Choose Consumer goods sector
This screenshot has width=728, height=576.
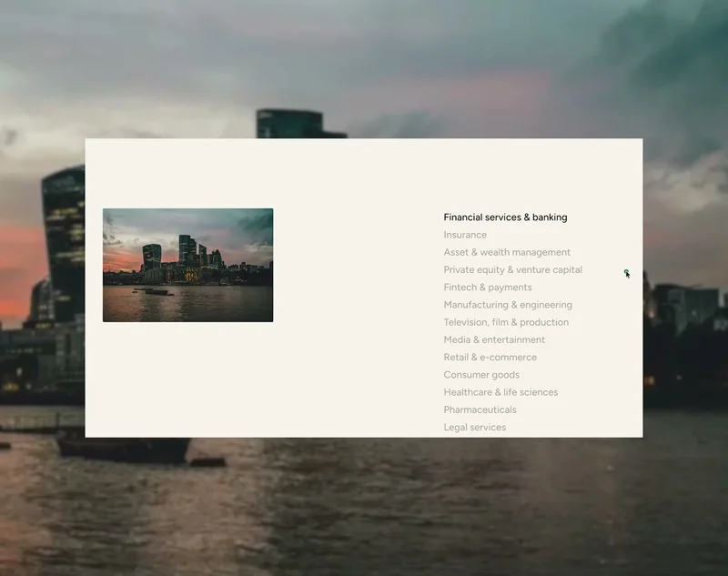(481, 375)
